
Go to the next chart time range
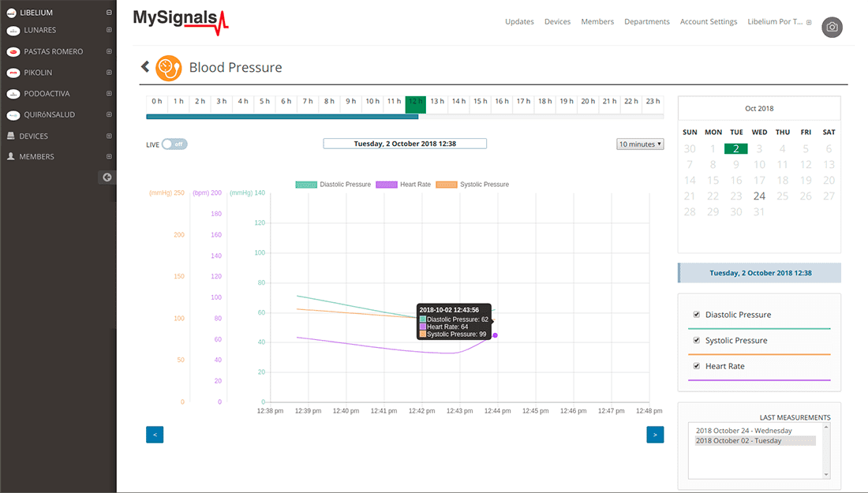(655, 435)
